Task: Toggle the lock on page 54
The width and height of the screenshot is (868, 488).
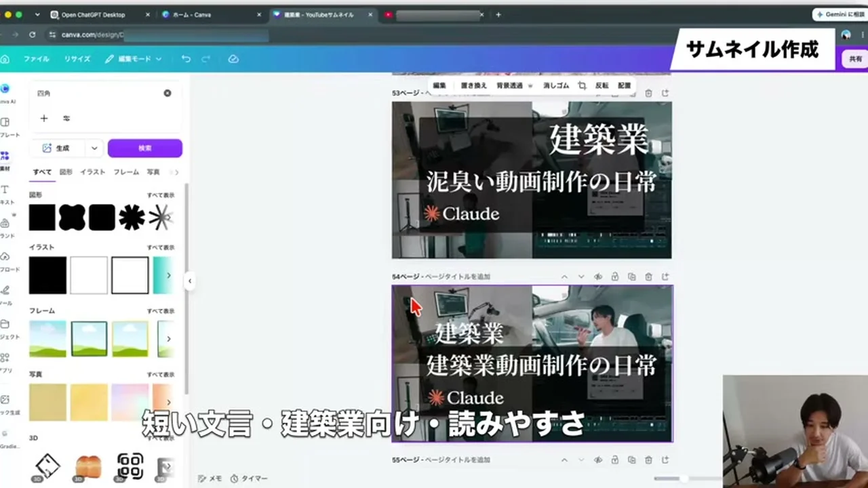Action: 615,277
